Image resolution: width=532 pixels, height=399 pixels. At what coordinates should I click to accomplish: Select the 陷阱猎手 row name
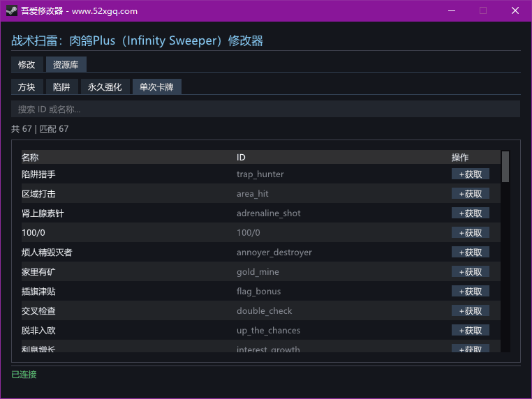[38, 174]
